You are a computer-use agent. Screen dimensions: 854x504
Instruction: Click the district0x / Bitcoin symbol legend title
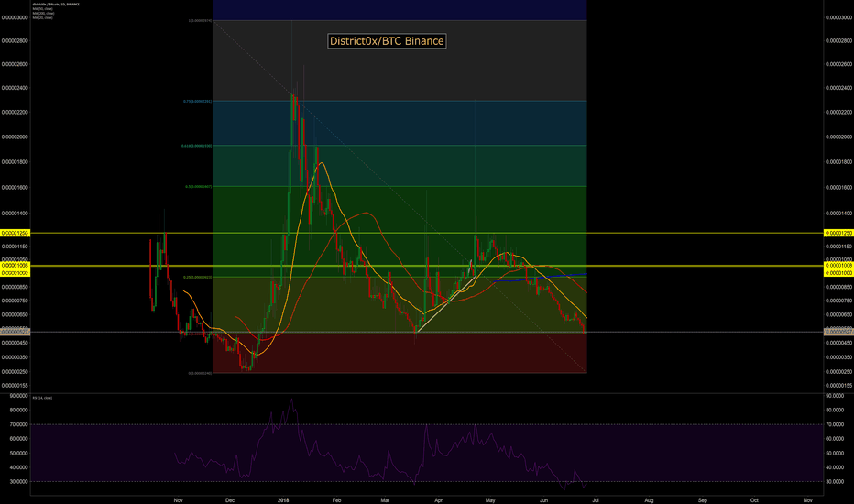pyautogui.click(x=56, y=5)
